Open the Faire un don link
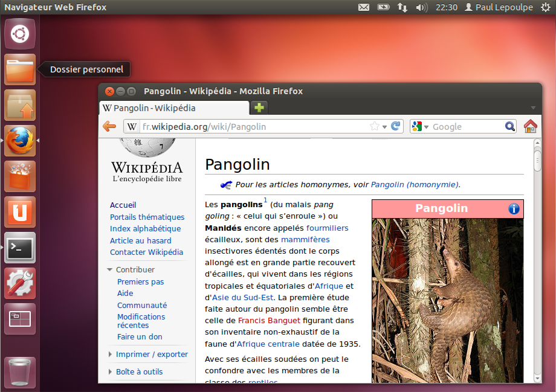The image size is (556, 392). click(x=140, y=336)
